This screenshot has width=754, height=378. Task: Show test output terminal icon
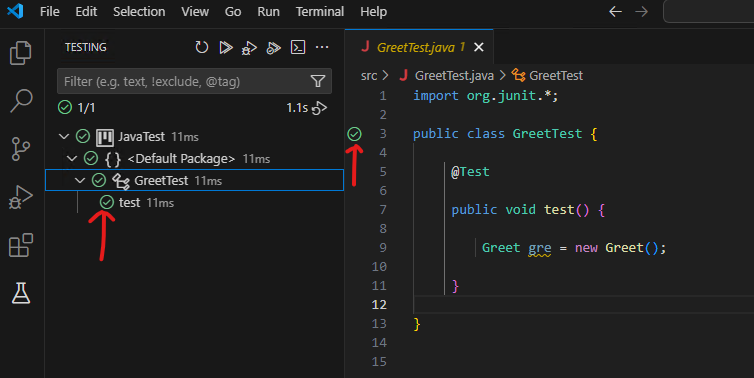(298, 47)
